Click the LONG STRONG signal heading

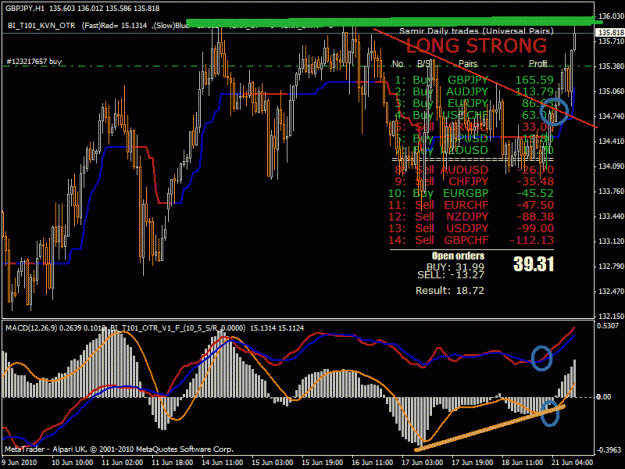pyautogui.click(x=476, y=46)
